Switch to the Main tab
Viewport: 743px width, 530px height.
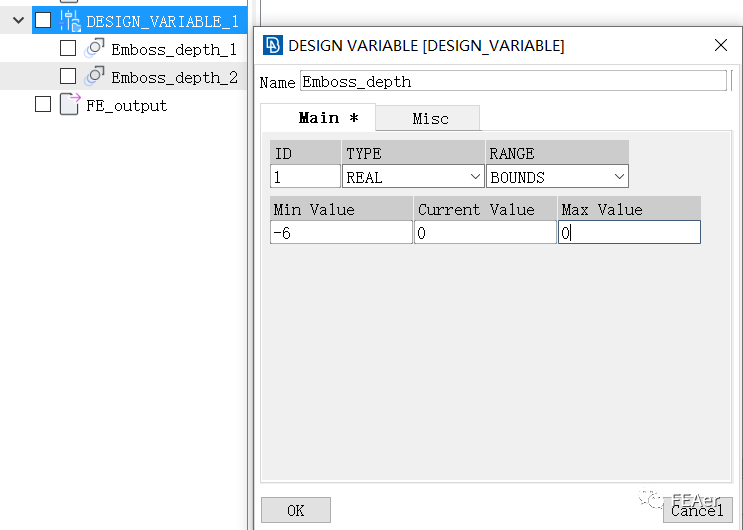[318, 118]
